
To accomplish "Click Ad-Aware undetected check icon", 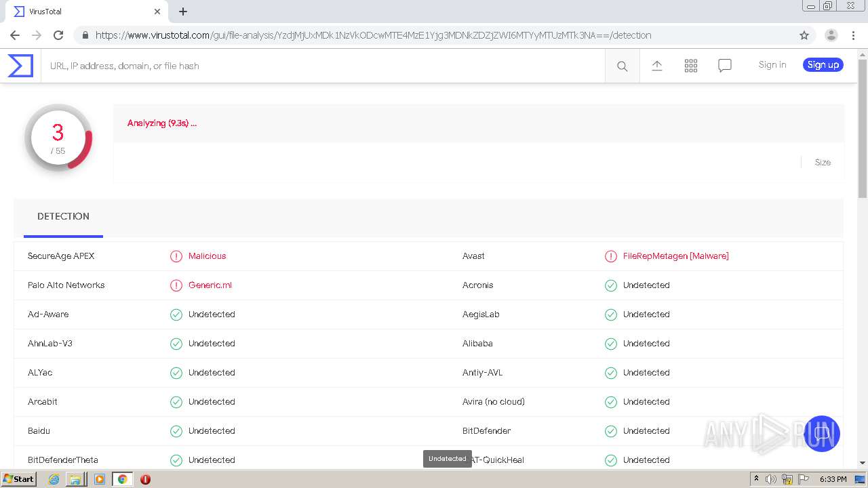I will point(176,314).
